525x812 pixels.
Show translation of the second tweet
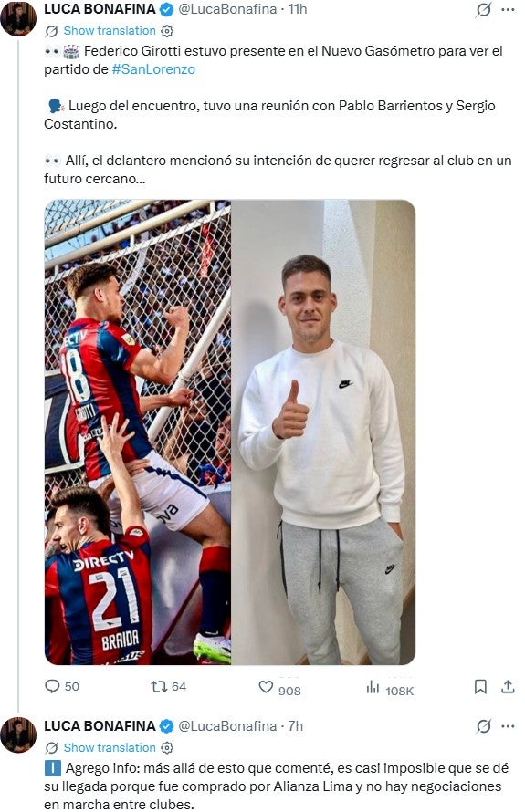110,748
